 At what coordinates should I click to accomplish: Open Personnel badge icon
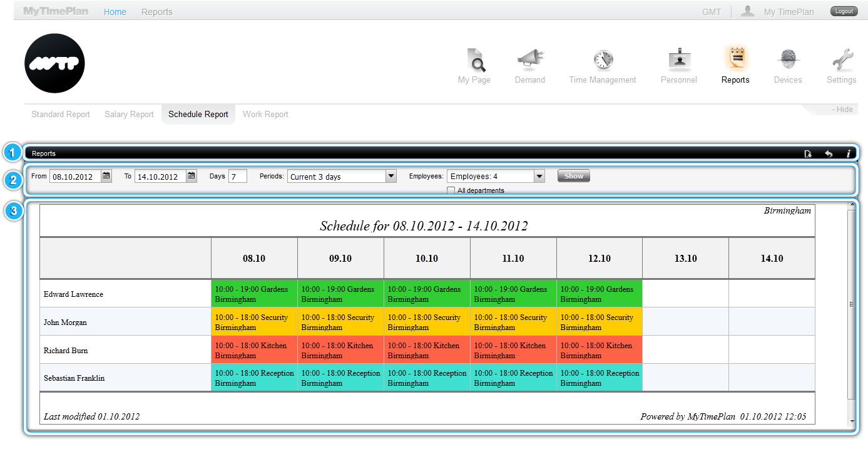point(679,60)
